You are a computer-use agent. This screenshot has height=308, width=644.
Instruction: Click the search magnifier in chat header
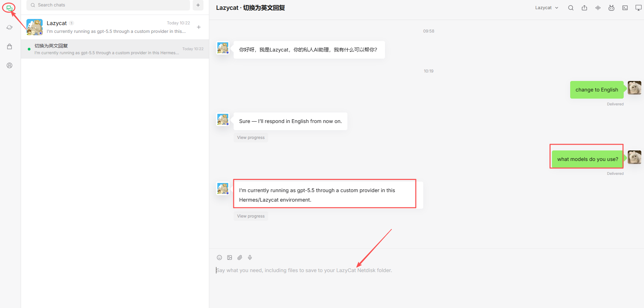(x=571, y=8)
